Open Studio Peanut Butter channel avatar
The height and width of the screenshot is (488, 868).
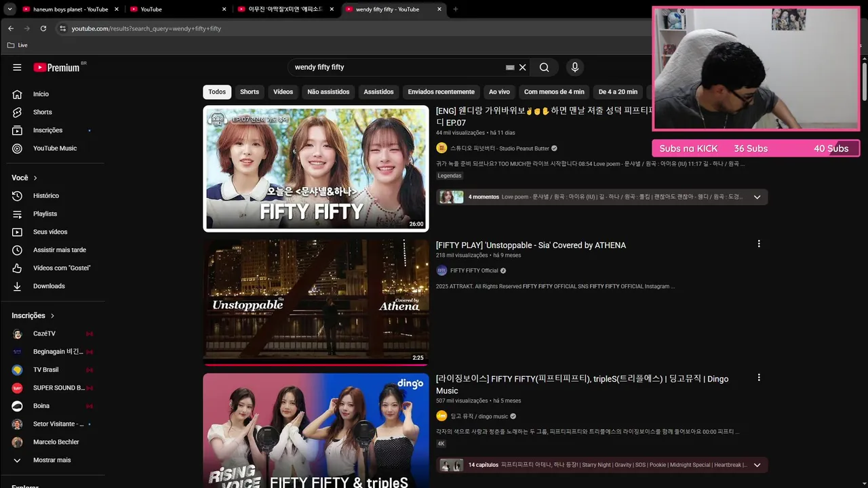441,148
